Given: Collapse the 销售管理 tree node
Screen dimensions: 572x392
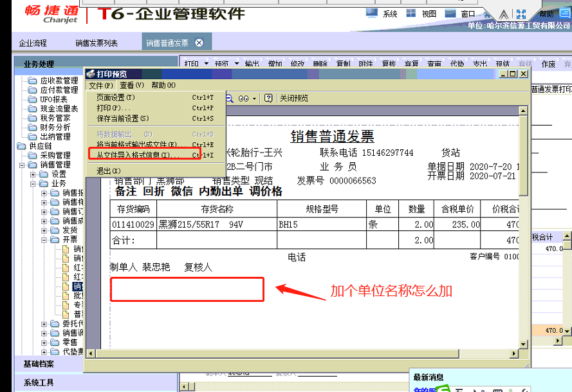Looking at the screenshot, I should tap(22, 165).
